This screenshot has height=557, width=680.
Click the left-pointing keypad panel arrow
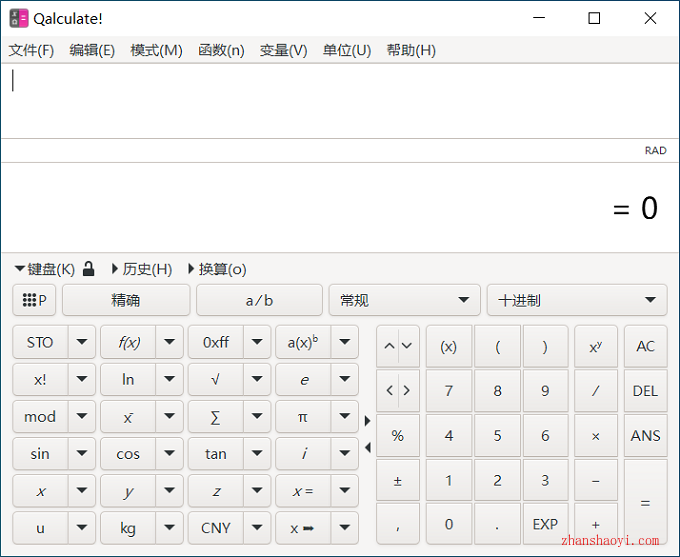pos(368,447)
